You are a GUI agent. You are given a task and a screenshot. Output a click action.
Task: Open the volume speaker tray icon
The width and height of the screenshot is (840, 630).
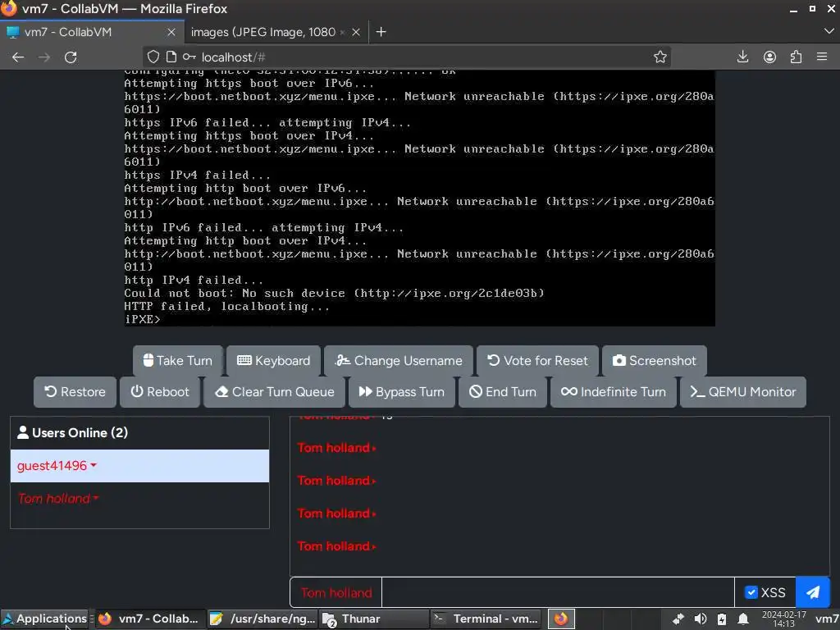pos(700,619)
